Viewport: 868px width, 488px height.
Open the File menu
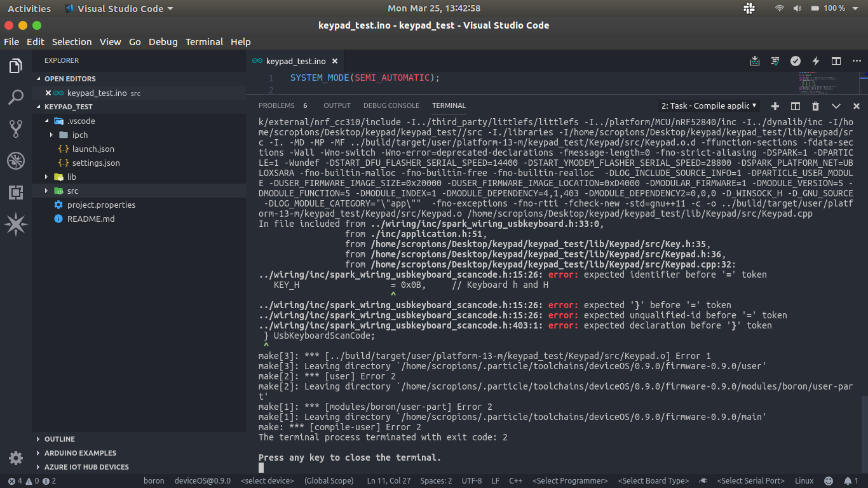(11, 42)
